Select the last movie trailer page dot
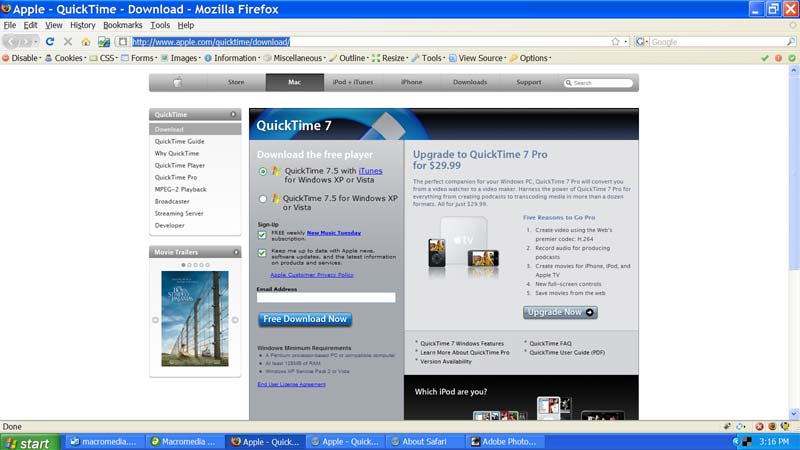Viewport: 800px width, 450px height. click(207, 265)
